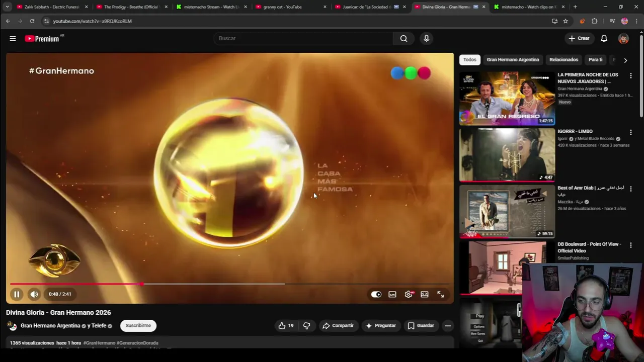Switch to Juanicar La Sociedad tab
This screenshot has width=644, height=362.
370,7
